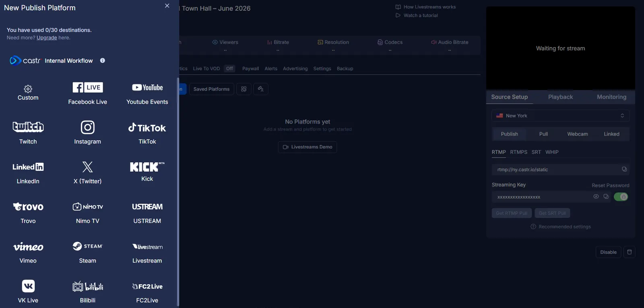
Task: Close the New Publish Platform panel
Action: coord(167,6)
